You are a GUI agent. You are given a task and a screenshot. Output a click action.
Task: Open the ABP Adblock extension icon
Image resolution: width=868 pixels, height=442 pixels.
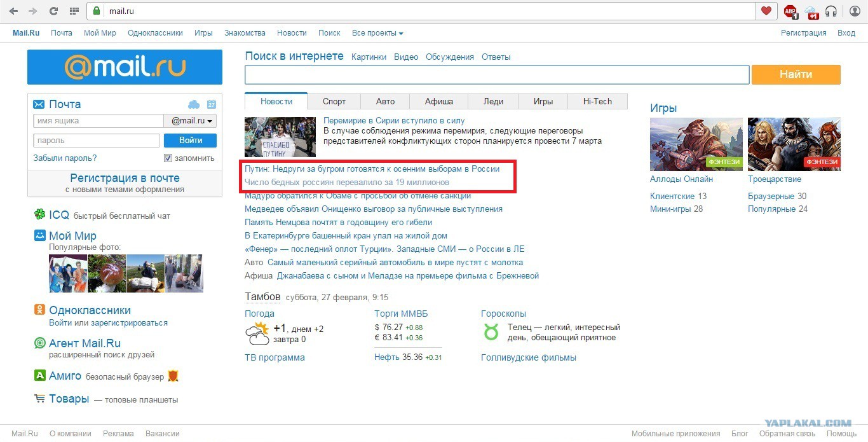[x=790, y=11]
